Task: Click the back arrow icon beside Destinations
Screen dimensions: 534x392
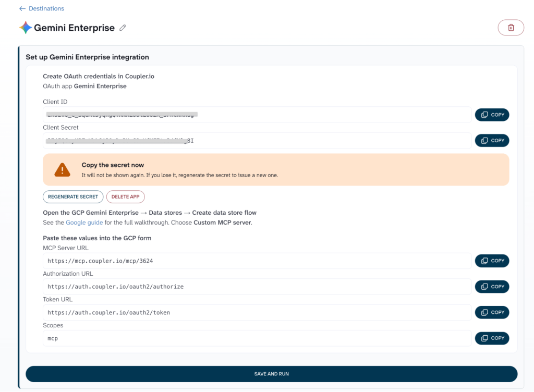Action: tap(22, 8)
